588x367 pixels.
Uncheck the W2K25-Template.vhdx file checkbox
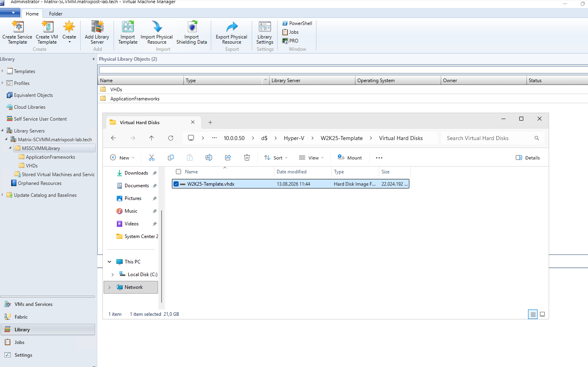tap(176, 184)
